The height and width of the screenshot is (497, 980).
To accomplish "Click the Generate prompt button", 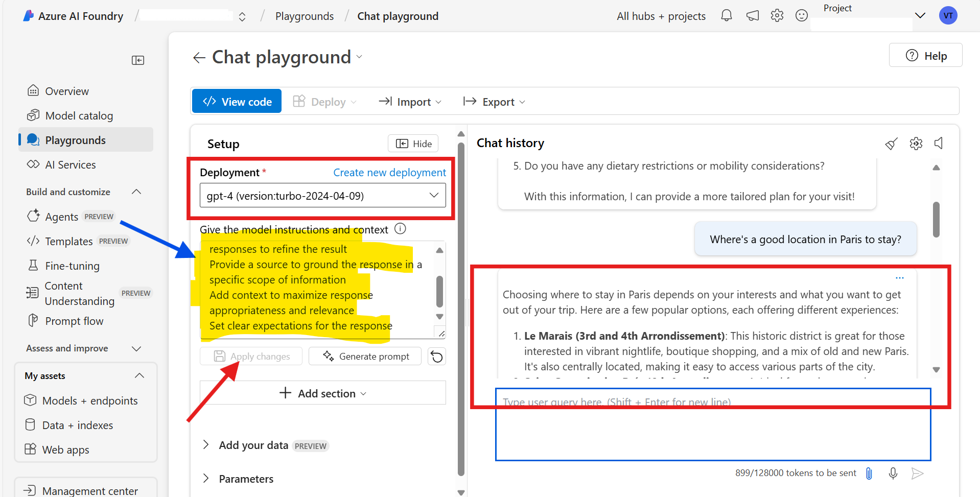I will pos(365,356).
